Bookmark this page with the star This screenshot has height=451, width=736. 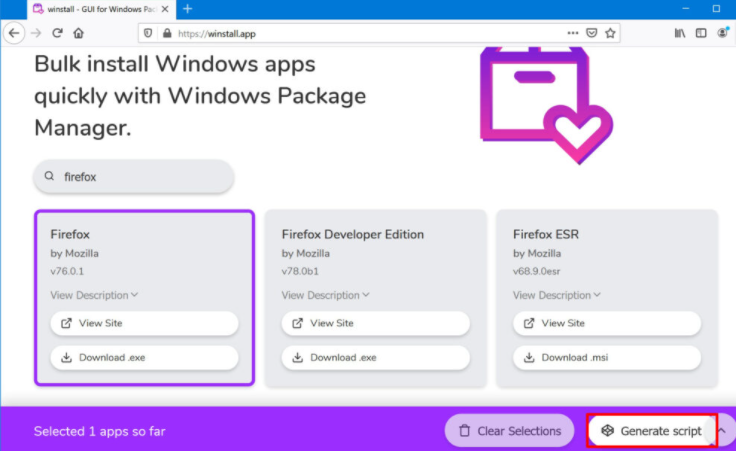point(610,33)
